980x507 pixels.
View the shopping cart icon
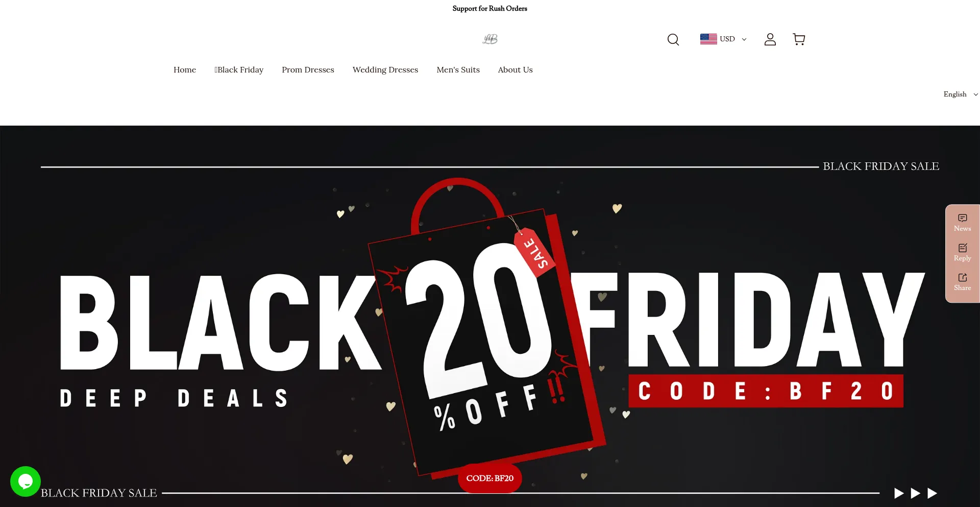pyautogui.click(x=799, y=39)
